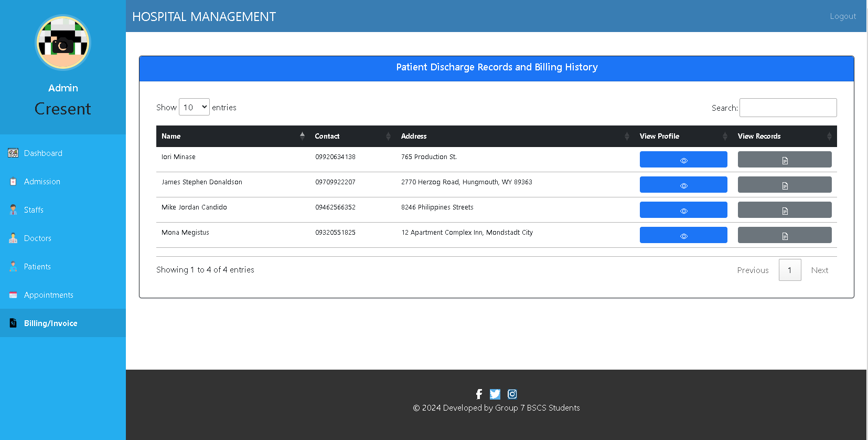The width and height of the screenshot is (868, 440).
Task: Click the Showing 1 to 4 entries text
Action: pos(205,270)
